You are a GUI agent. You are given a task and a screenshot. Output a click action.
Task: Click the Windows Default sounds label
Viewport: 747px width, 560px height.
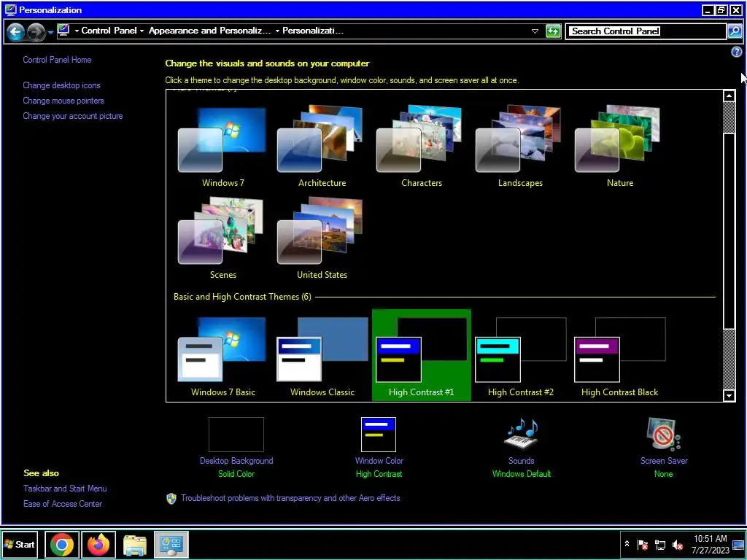point(521,474)
